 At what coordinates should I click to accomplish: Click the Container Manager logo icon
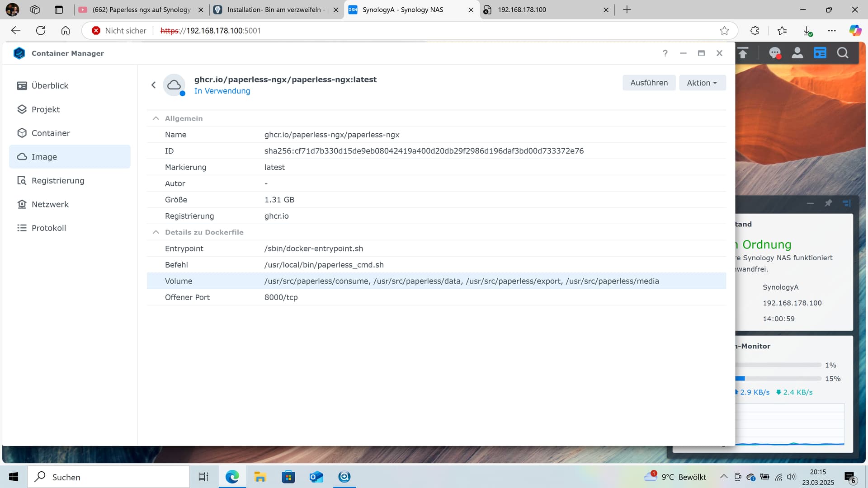click(19, 53)
